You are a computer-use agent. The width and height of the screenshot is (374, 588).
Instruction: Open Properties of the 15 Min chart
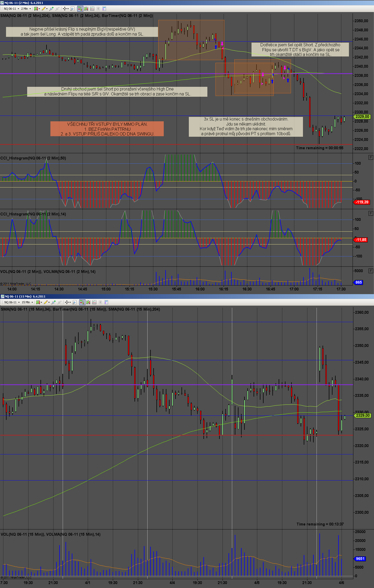point(106,302)
